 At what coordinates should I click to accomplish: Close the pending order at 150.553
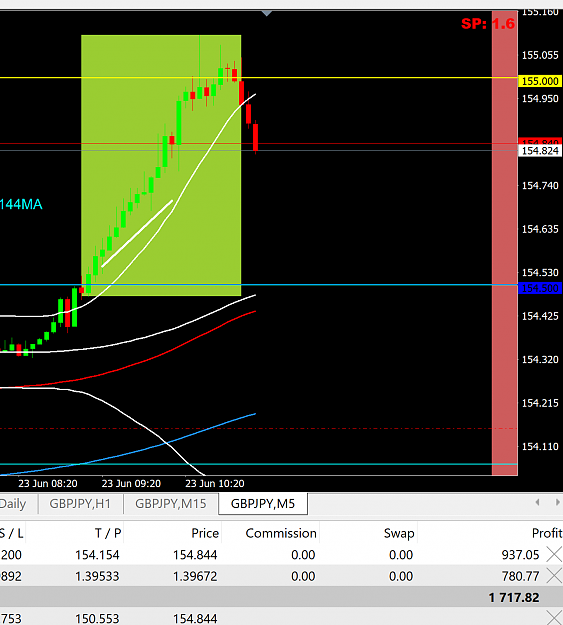554,618
